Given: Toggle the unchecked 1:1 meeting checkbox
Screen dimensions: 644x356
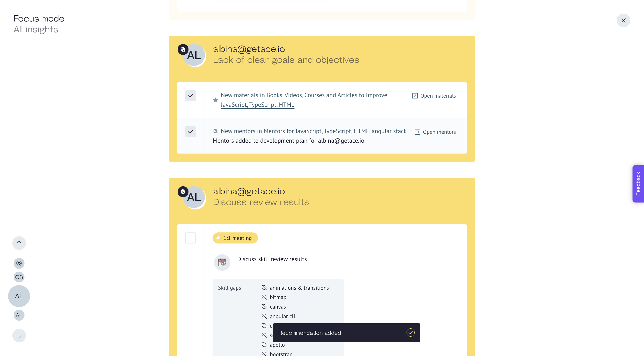Looking at the screenshot, I should 190,238.
